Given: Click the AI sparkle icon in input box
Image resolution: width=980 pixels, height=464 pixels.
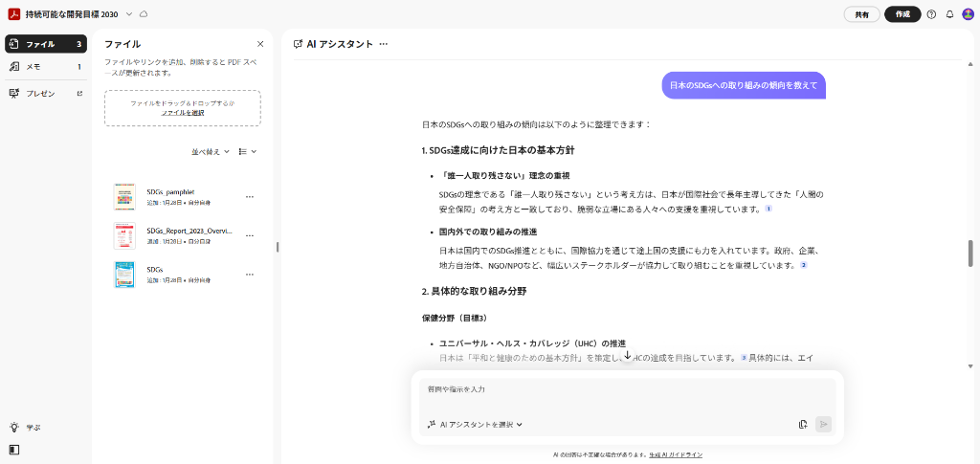Looking at the screenshot, I should tap(432, 425).
